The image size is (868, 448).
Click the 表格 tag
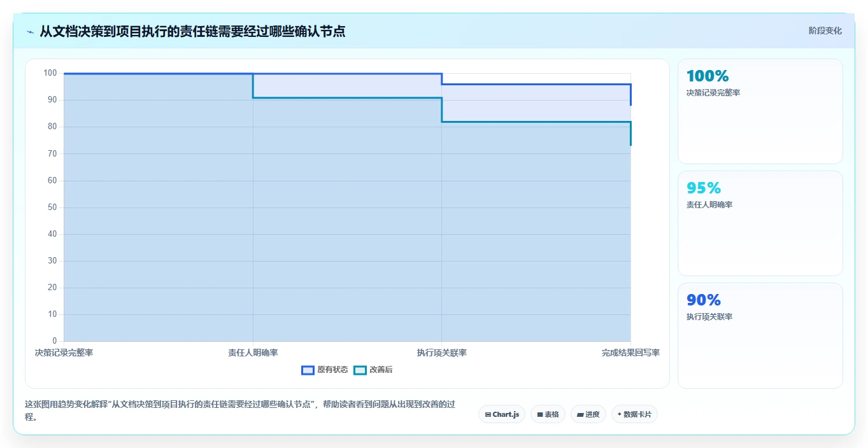(x=548, y=414)
